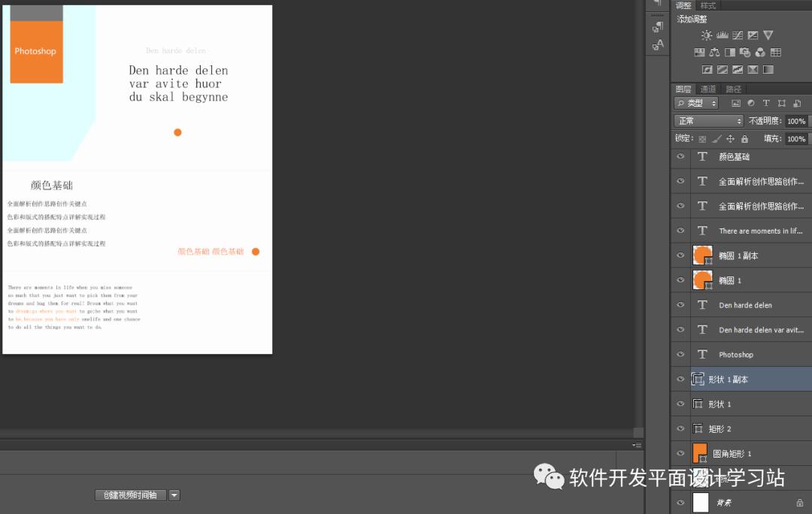
Task: Open the Vibrance adjustment
Action: [x=768, y=35]
